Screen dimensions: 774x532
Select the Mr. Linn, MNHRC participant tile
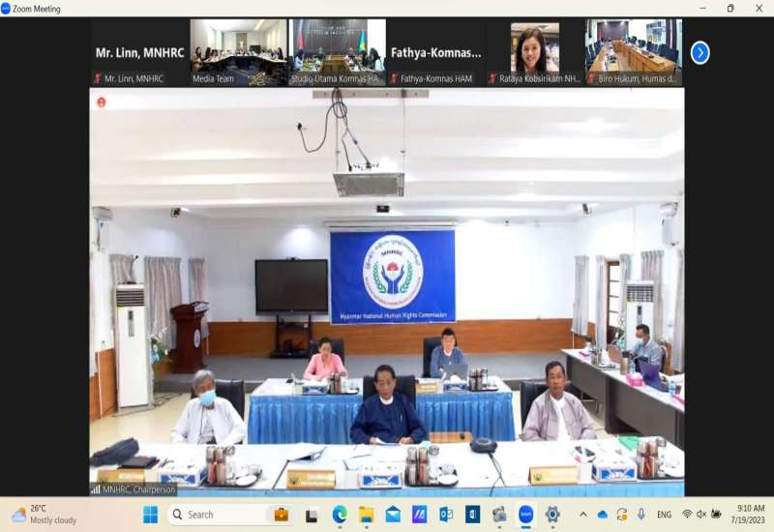pos(140,52)
